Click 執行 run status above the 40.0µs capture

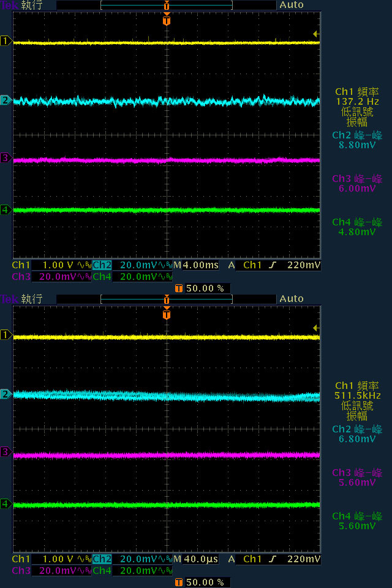click(x=32, y=300)
